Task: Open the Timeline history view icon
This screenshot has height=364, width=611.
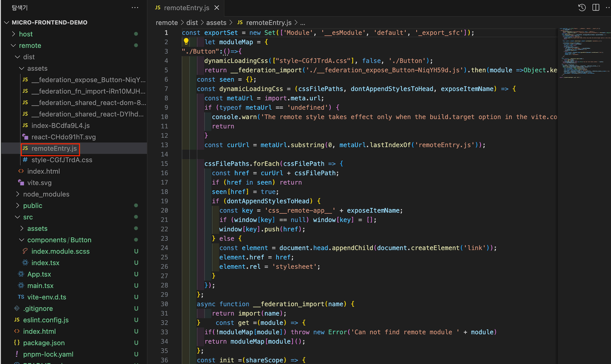Action: tap(582, 8)
